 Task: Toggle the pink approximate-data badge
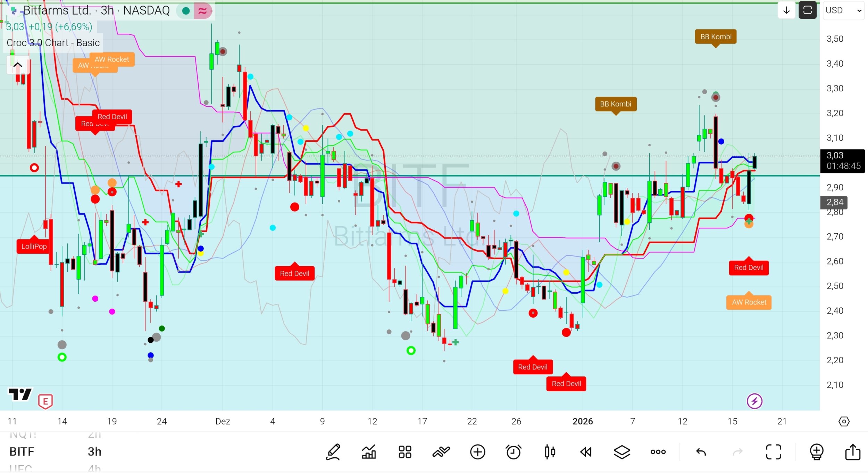point(202,11)
